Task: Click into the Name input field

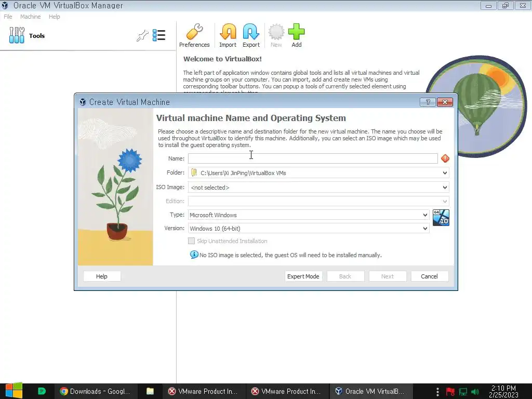Action: point(313,158)
